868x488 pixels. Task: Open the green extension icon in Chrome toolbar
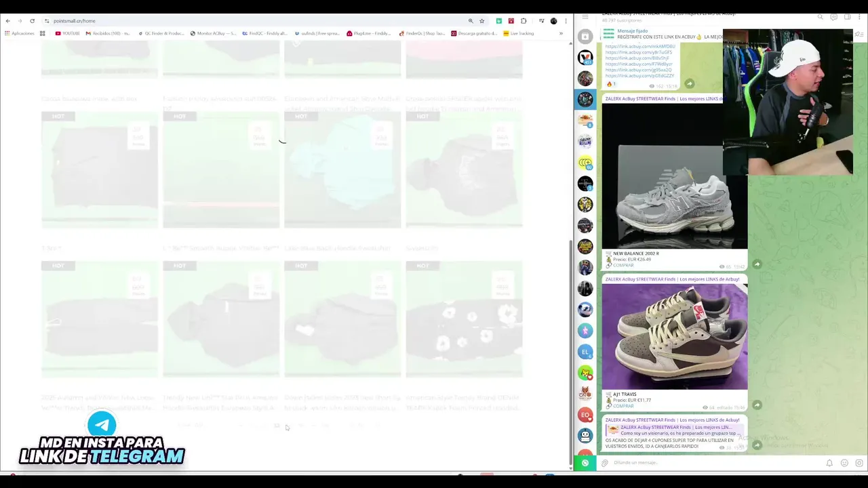click(x=499, y=21)
